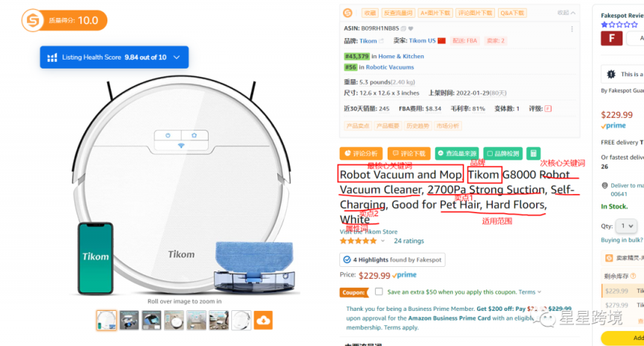Select the second product image thumbnail
The image size is (644, 346).
(129, 320)
